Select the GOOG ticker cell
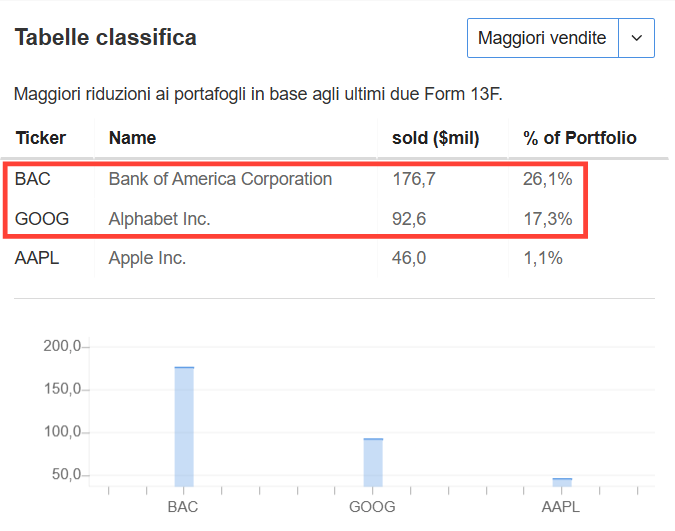675x531 pixels. (42, 219)
